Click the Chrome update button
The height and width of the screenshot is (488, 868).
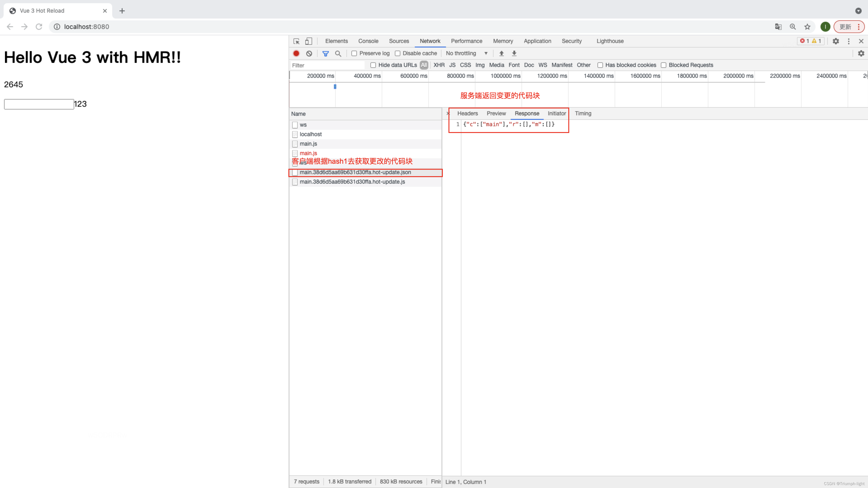[x=849, y=27]
